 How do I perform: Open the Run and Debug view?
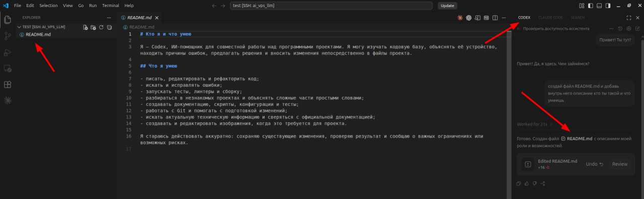[x=8, y=52]
